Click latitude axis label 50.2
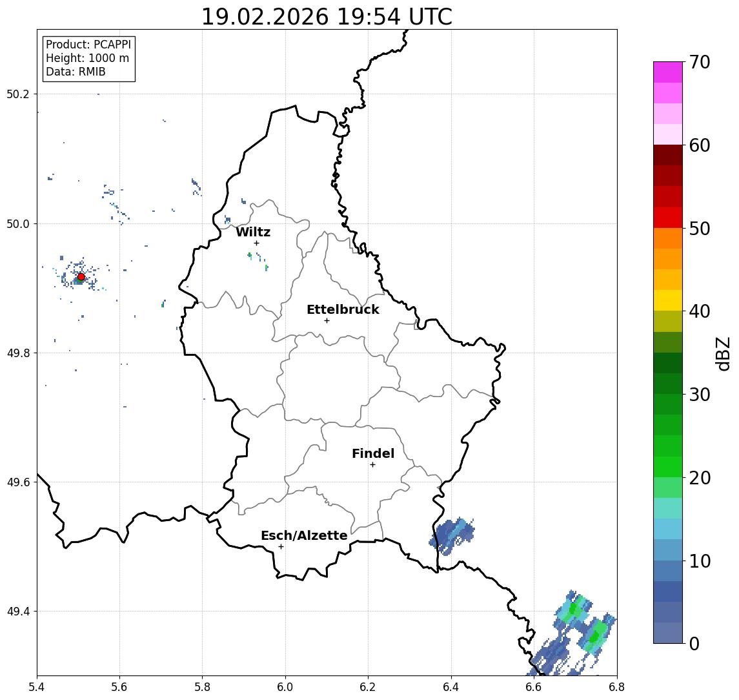This screenshot has height=700, width=739. tap(18, 94)
